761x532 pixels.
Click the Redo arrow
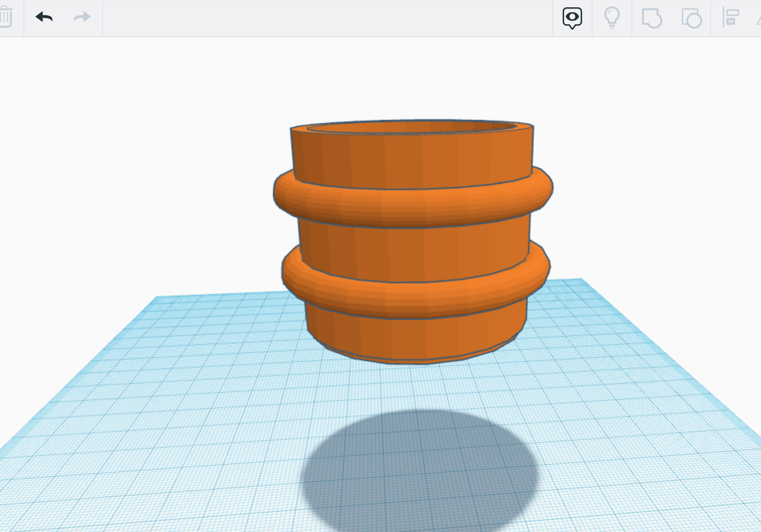click(x=82, y=17)
